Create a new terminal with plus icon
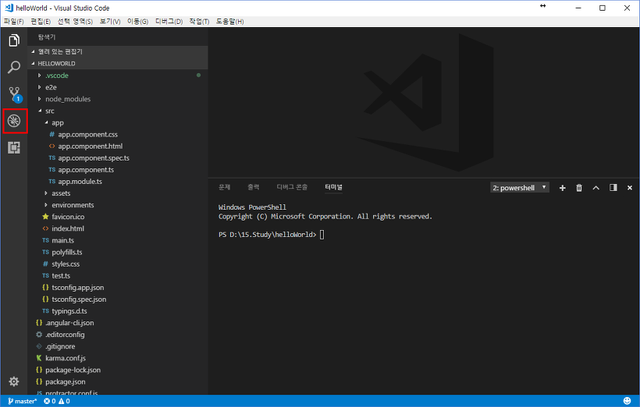 click(562, 188)
